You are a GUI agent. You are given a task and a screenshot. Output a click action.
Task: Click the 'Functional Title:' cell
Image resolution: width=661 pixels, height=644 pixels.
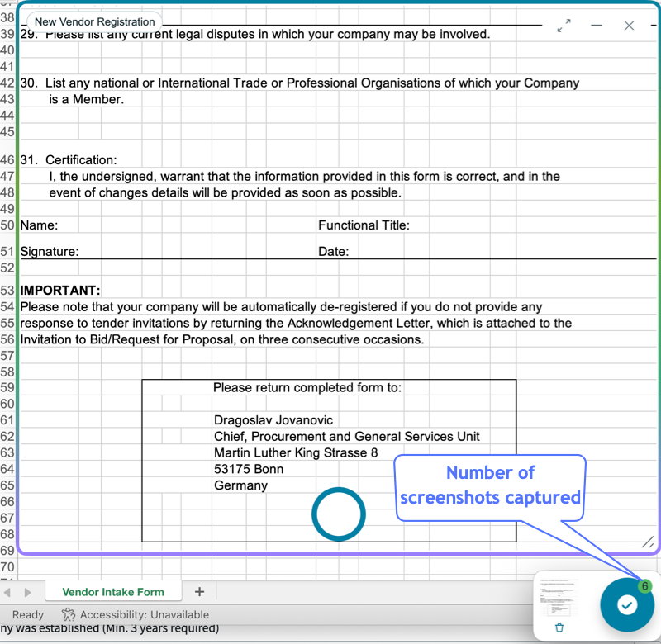tap(364, 225)
